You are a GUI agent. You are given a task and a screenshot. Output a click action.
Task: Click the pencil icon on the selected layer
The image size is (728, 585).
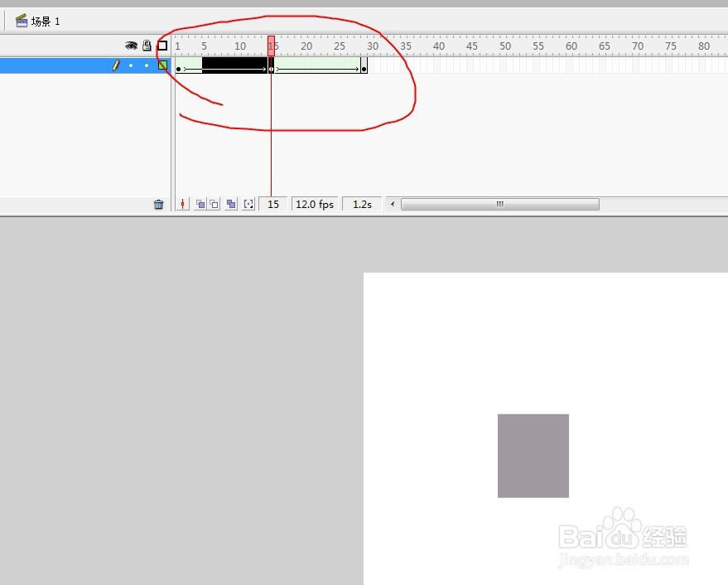click(116, 65)
